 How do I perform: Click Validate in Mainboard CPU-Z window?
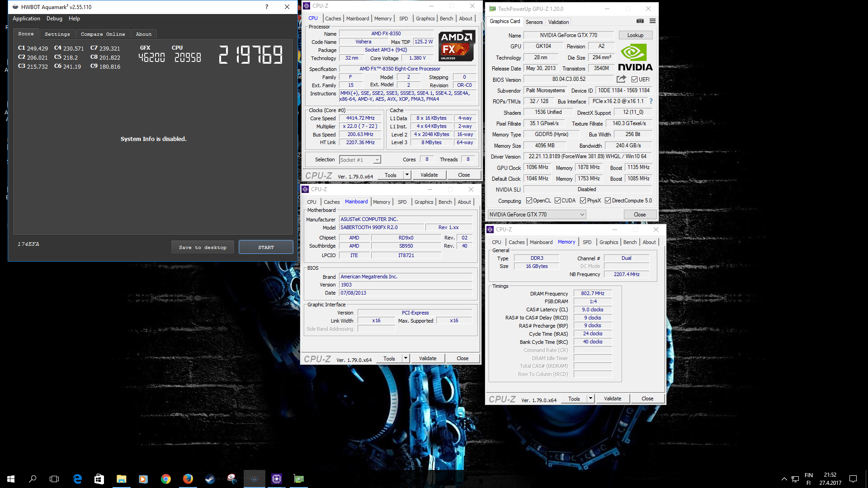click(x=428, y=358)
